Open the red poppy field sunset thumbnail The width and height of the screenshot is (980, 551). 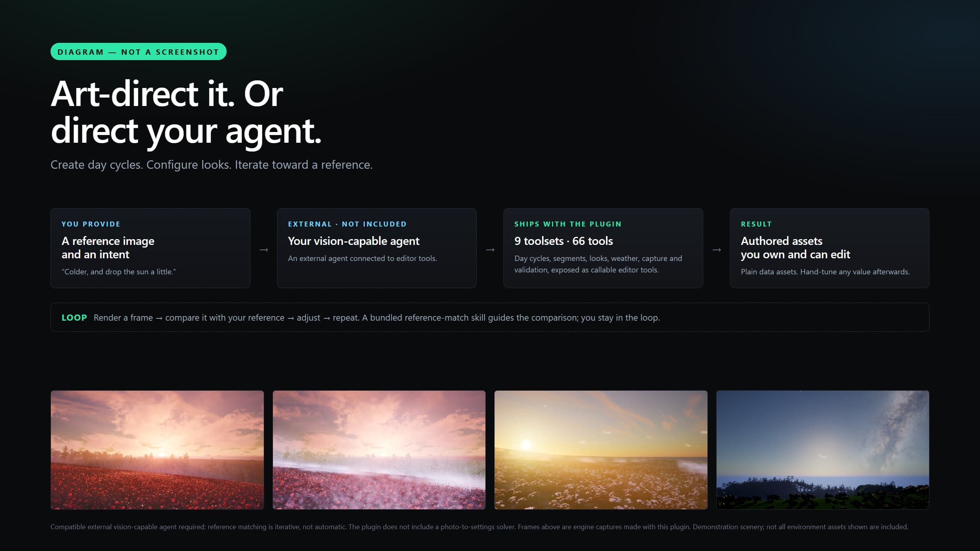[157, 450]
